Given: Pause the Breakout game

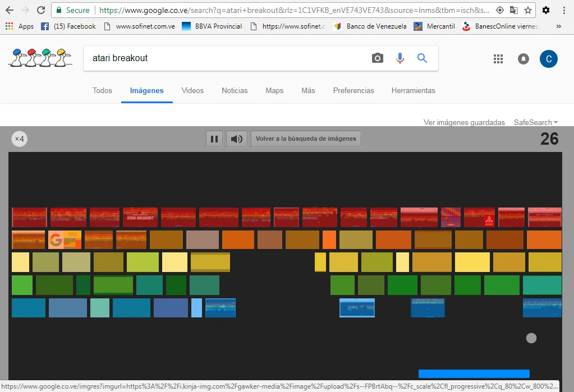Looking at the screenshot, I should tap(214, 139).
